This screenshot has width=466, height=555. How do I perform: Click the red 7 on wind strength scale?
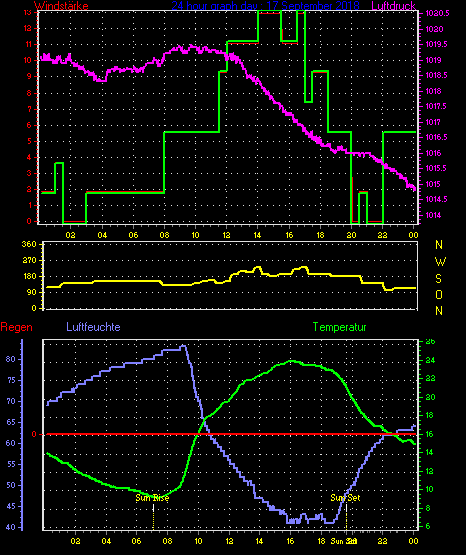(x=29, y=109)
